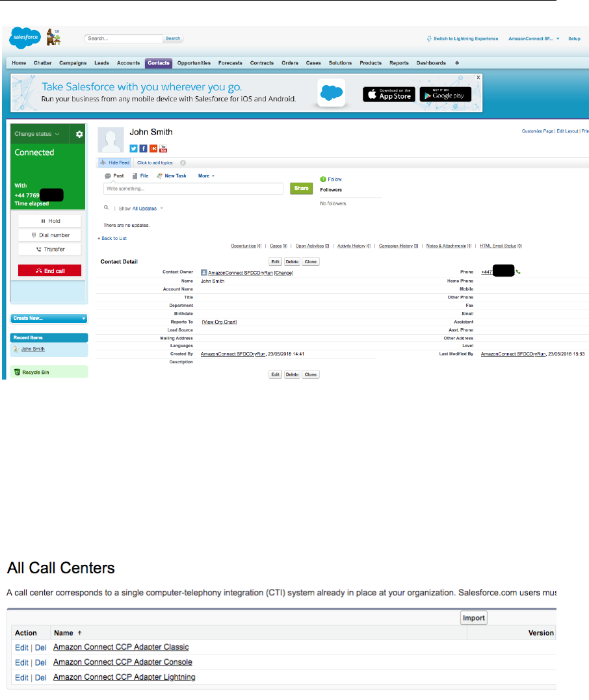Click the Contact Owner user icon

(x=203, y=272)
